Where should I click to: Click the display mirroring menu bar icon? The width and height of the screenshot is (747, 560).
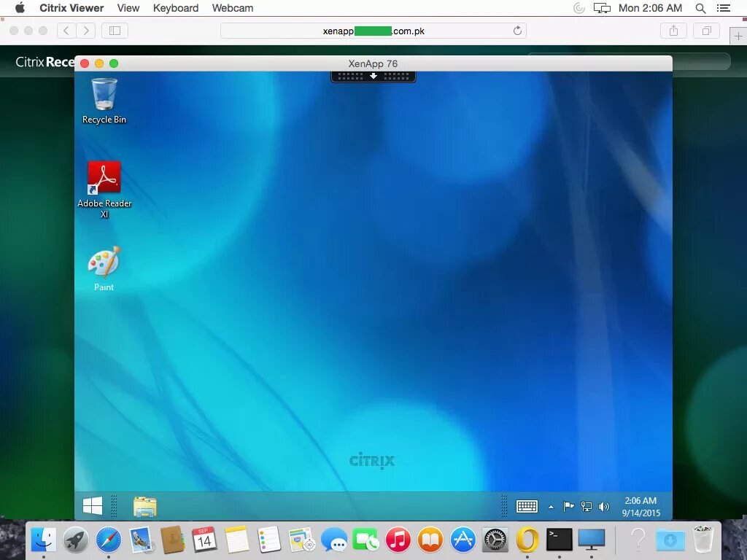point(602,8)
